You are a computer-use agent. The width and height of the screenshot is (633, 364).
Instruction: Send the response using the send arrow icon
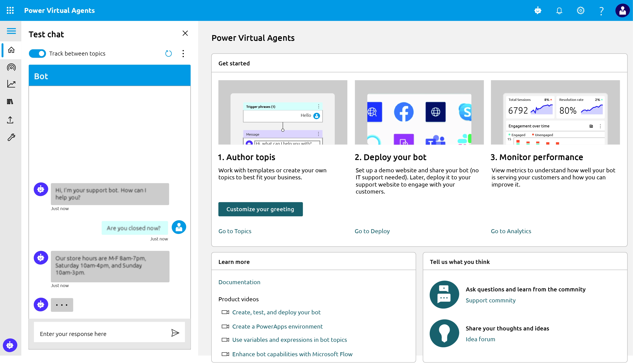click(x=175, y=333)
